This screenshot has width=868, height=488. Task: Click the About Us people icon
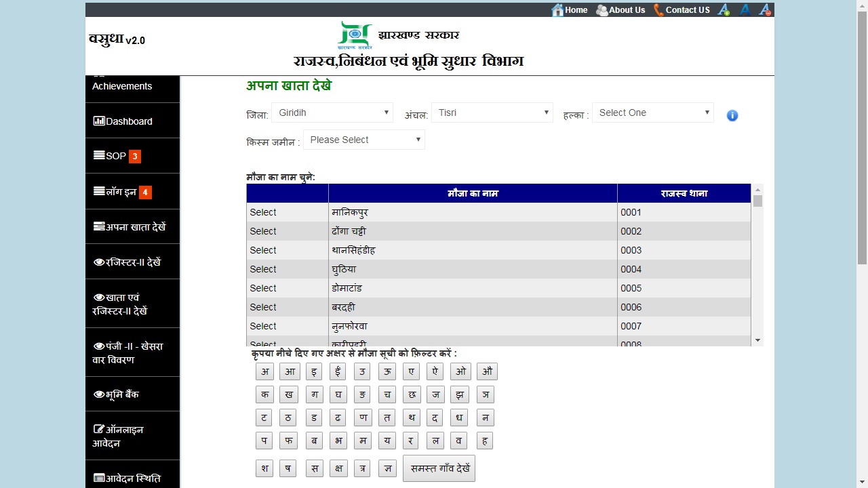[x=601, y=9]
